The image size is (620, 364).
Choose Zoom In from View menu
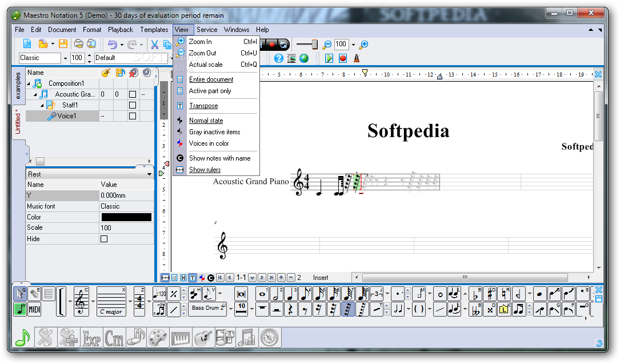point(217,42)
